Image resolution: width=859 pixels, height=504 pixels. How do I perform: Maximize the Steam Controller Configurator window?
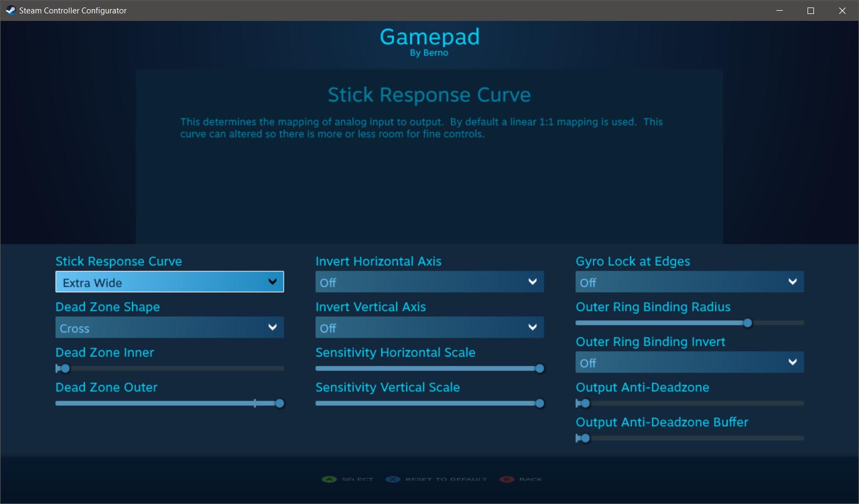(811, 10)
